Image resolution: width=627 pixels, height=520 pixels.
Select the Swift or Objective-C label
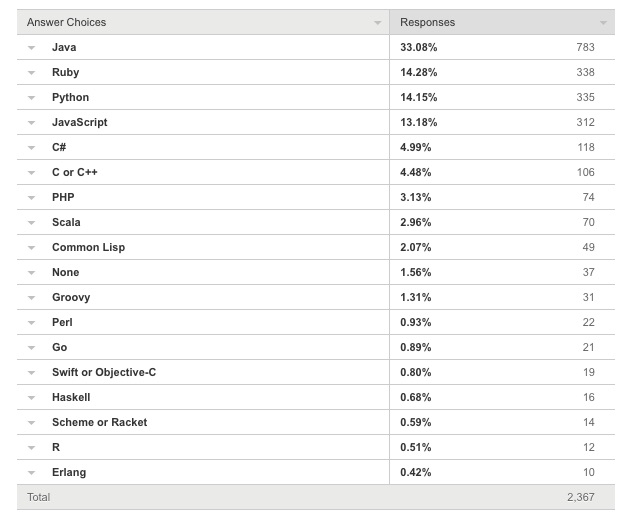coord(104,372)
